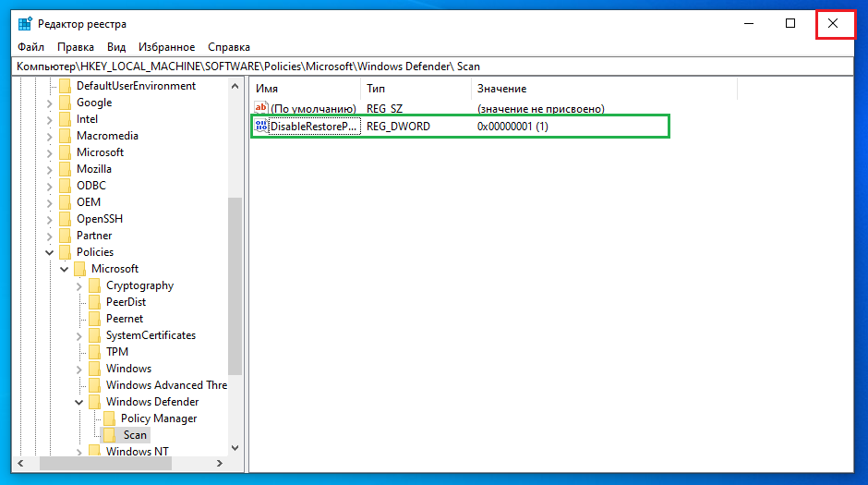This screenshot has height=485, width=868.
Task: Collapse the Policies key
Action: 49,252
